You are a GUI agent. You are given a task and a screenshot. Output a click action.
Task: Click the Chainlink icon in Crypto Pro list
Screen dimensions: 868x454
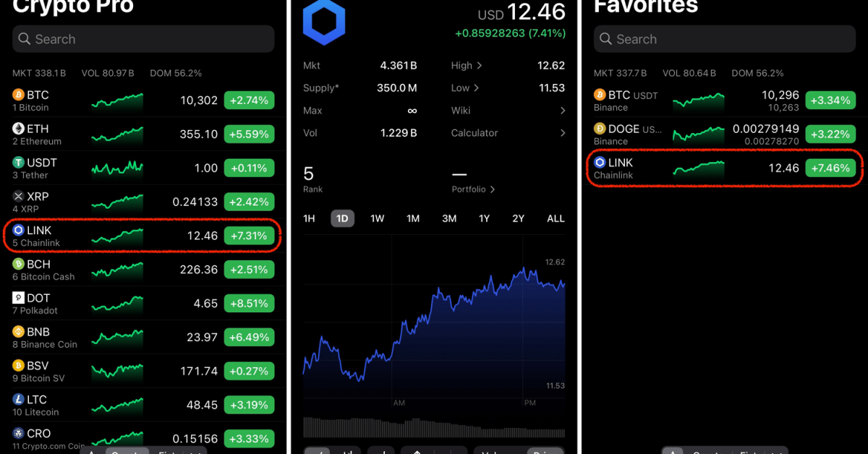pos(19,230)
